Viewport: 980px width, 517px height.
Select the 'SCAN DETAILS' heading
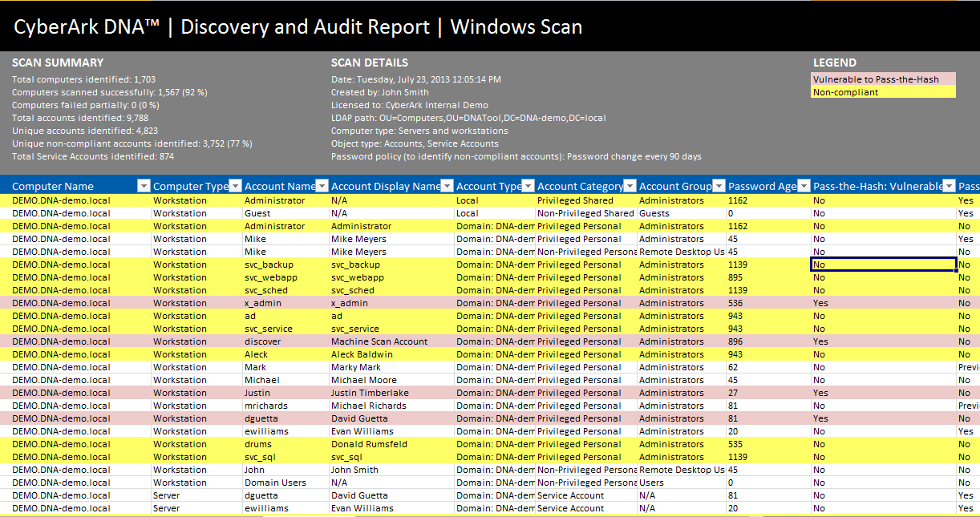pyautogui.click(x=370, y=63)
